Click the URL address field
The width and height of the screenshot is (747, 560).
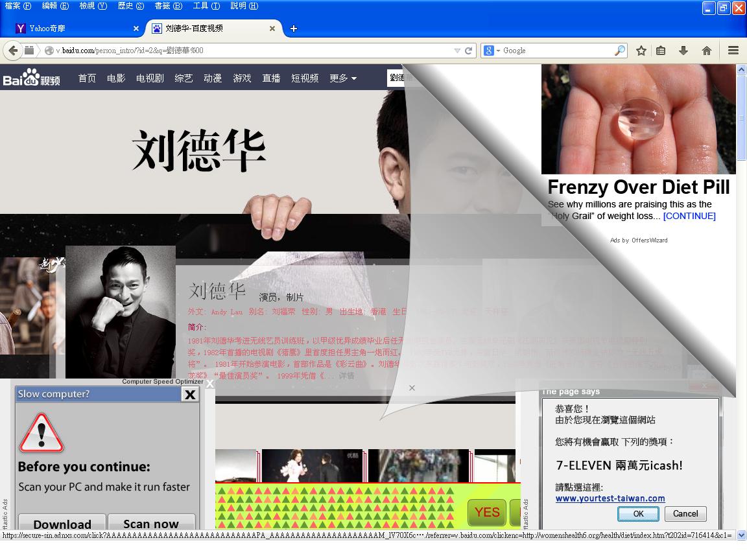click(252, 51)
